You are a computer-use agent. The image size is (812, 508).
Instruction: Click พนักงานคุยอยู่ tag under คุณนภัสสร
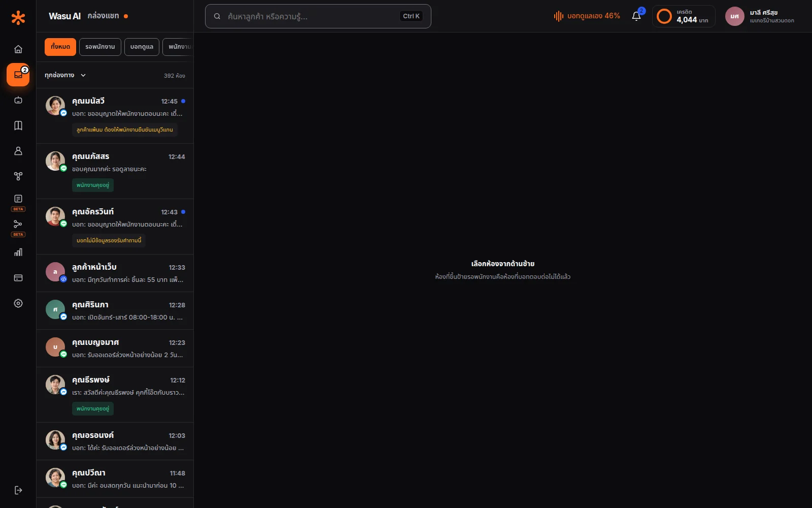pyautogui.click(x=93, y=185)
